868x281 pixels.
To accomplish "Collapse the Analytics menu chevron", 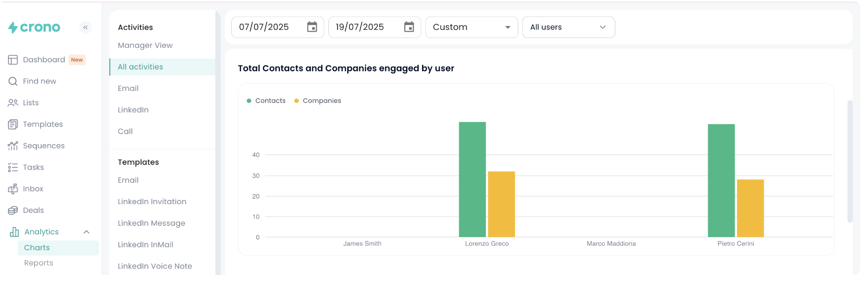I will pyautogui.click(x=86, y=232).
